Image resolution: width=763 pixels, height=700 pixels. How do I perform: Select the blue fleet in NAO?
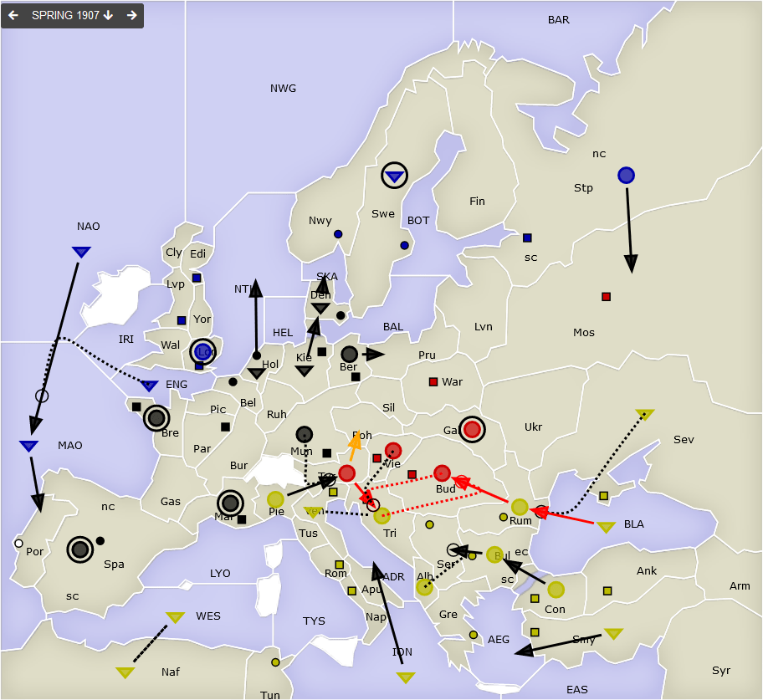click(81, 252)
